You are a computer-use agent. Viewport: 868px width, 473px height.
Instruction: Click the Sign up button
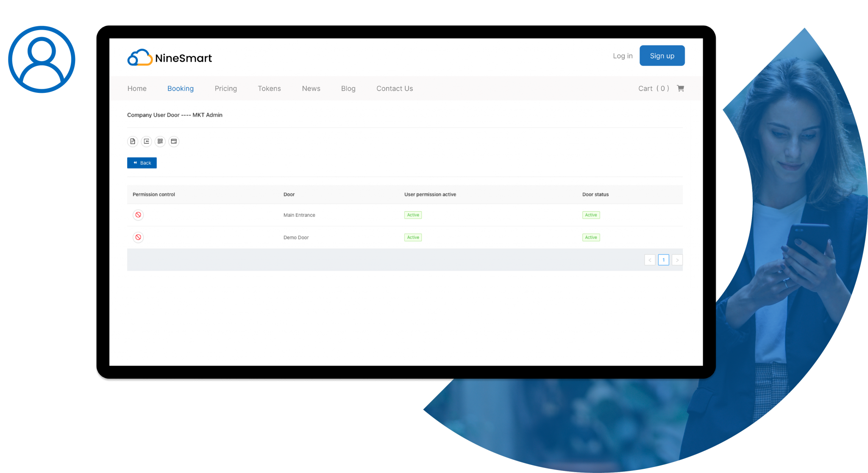(x=662, y=56)
